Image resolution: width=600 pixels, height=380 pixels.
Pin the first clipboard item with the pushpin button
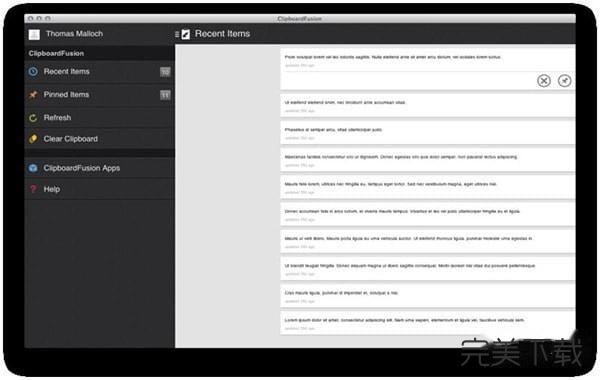coord(564,81)
